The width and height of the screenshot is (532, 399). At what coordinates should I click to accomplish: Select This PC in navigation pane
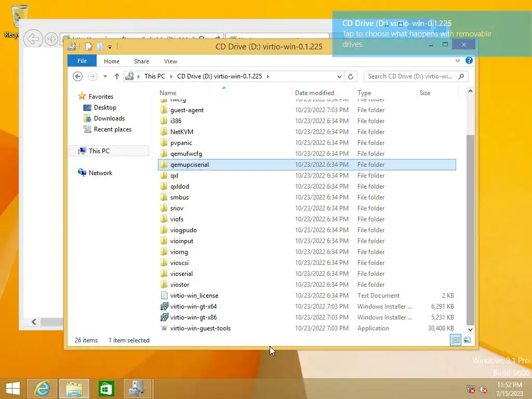pos(99,151)
